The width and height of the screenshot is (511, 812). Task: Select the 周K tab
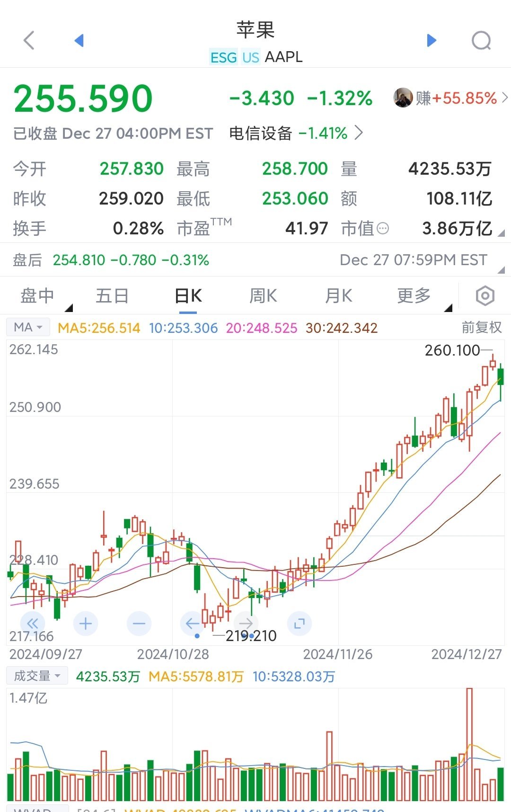[x=263, y=296]
